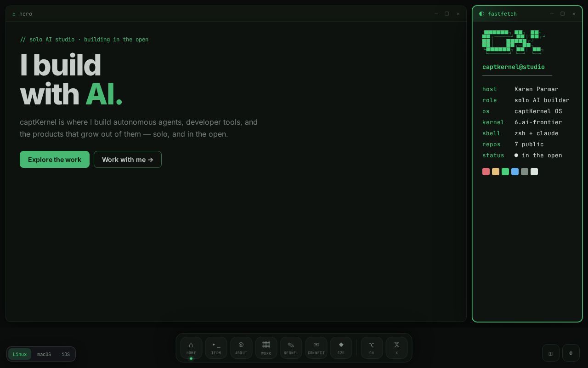Open the WORK grid dock icon

click(x=266, y=348)
